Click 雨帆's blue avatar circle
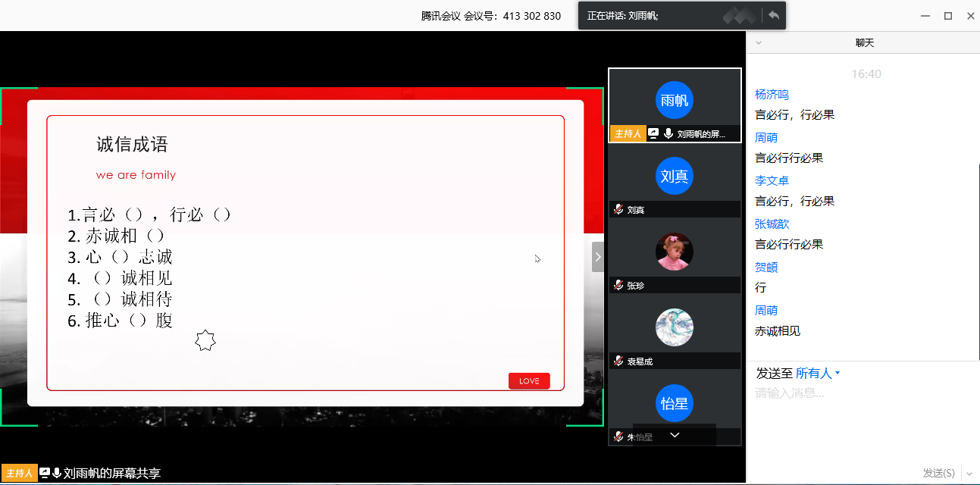The width and height of the screenshot is (980, 485). pyautogui.click(x=674, y=100)
